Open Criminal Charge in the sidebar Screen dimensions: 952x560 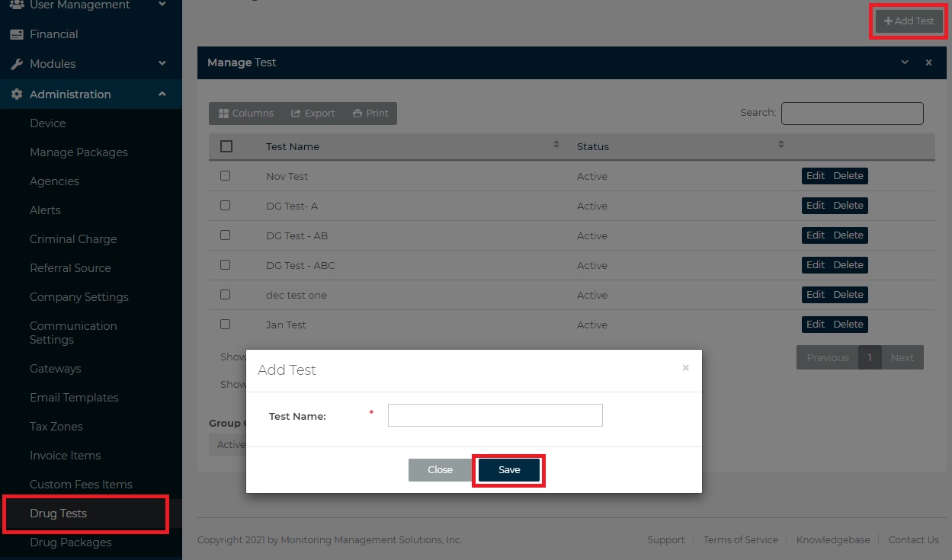(73, 239)
